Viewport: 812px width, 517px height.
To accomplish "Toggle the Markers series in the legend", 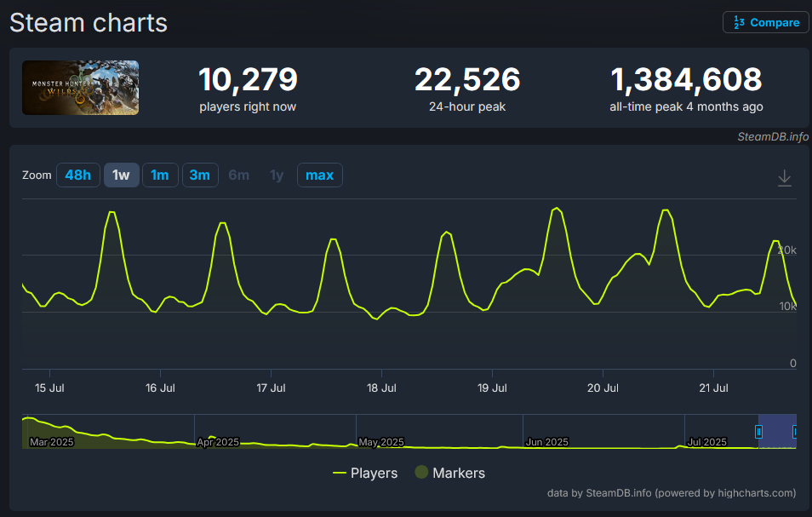I will [x=450, y=473].
